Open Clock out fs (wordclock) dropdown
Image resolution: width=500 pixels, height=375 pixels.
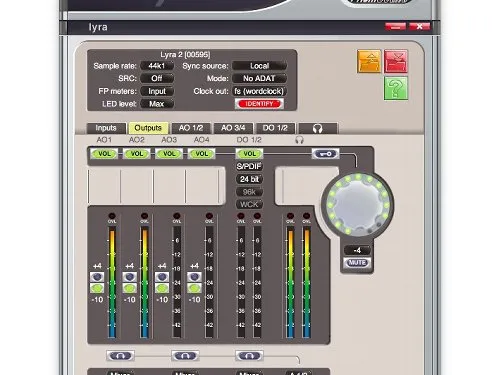pos(260,91)
